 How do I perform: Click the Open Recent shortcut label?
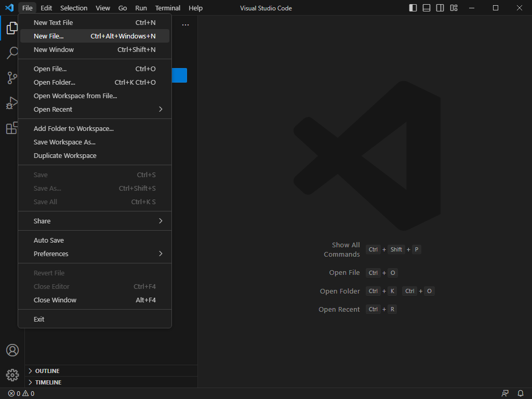tap(339, 310)
